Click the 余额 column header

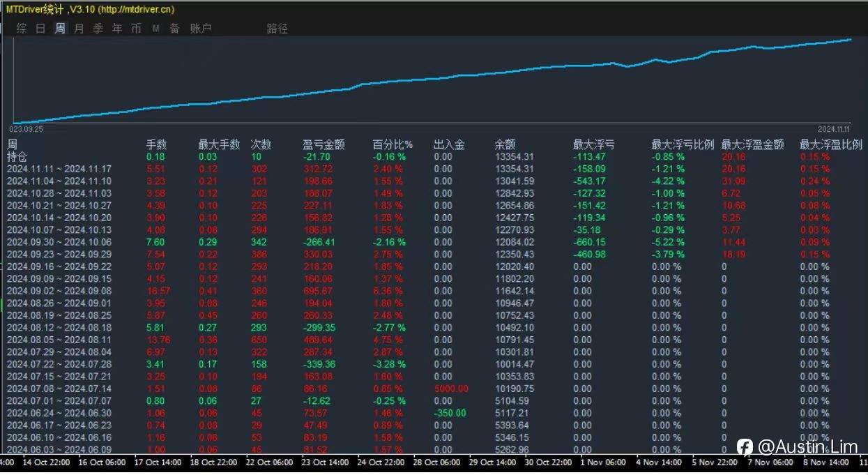click(x=505, y=144)
